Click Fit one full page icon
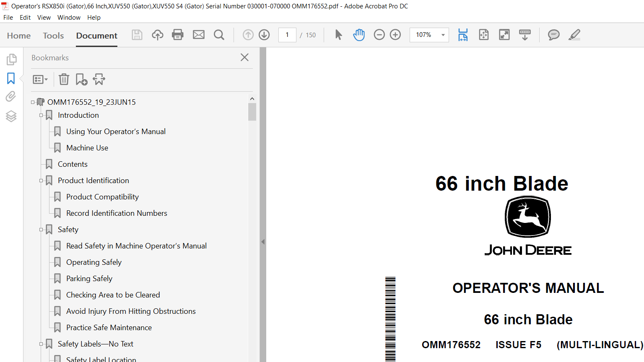 tap(484, 35)
